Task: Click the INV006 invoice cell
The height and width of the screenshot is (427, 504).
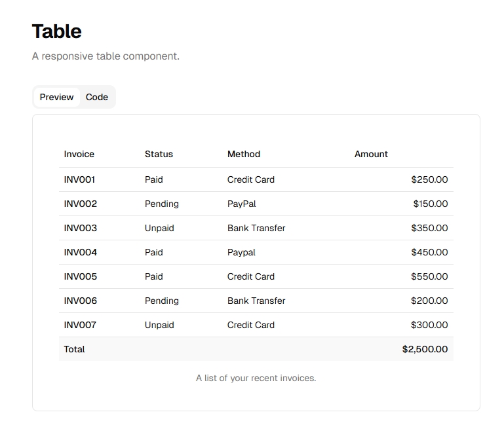Action: click(80, 301)
